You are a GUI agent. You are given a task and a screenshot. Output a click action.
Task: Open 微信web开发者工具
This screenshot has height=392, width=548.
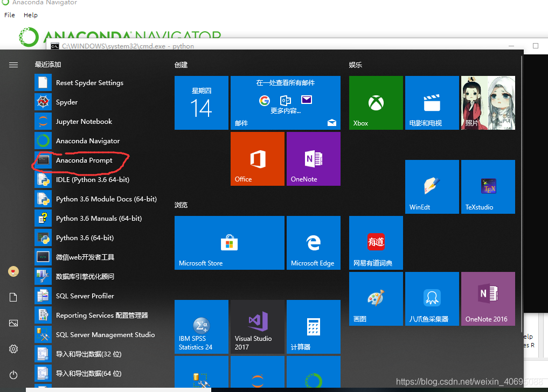pos(96,257)
